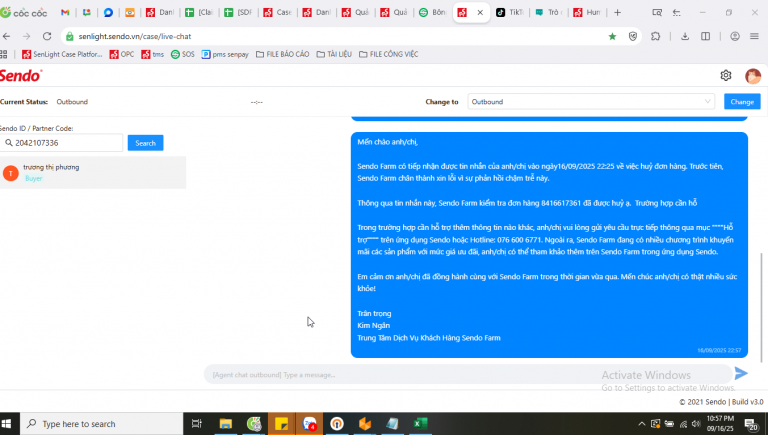This screenshot has width=768, height=435.
Task: Open the user avatar menu
Action: tap(753, 76)
